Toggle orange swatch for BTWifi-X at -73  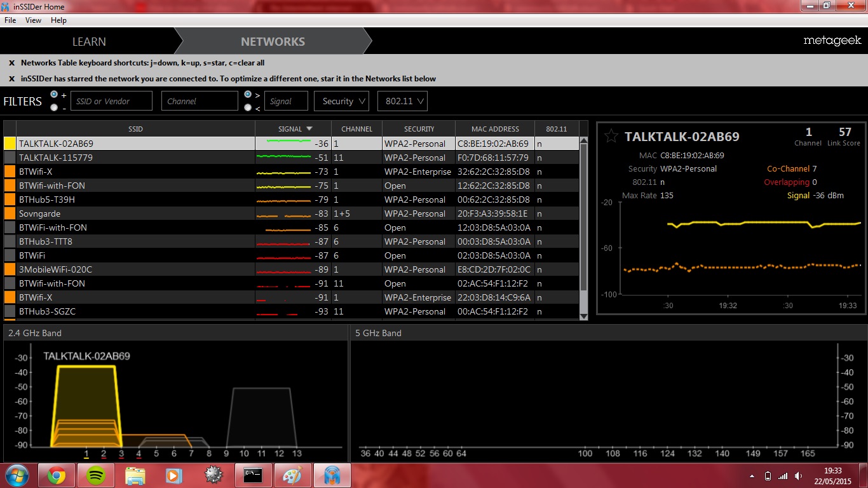[10, 172]
